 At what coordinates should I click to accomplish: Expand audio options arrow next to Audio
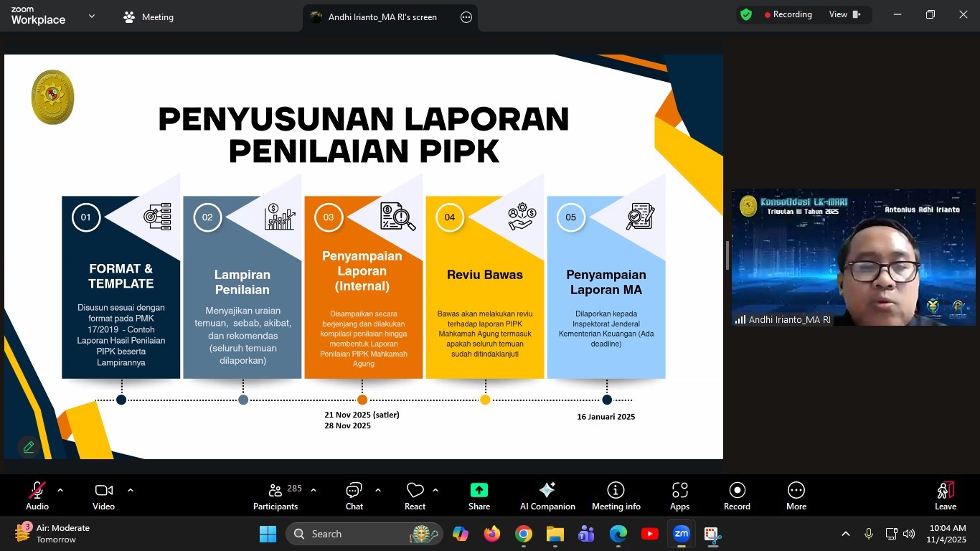(x=60, y=491)
